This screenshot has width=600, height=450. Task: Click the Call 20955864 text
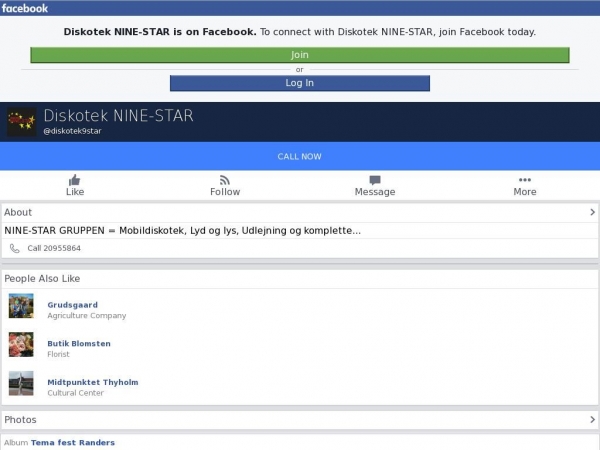[x=54, y=248]
